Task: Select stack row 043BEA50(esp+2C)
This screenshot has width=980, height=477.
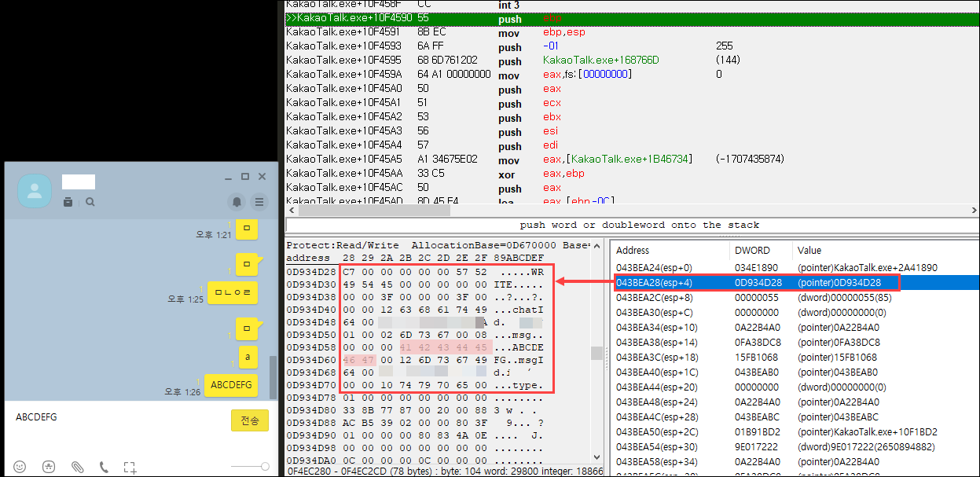Action: tap(795, 431)
